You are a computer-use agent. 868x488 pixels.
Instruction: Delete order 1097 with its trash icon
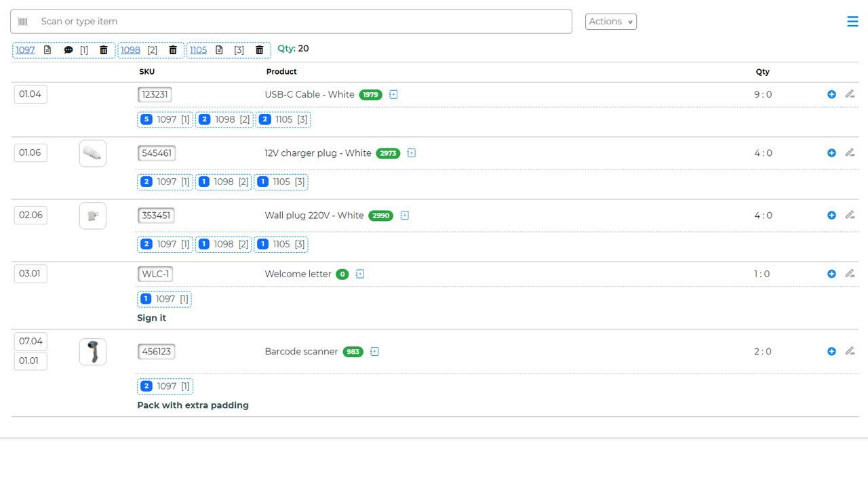[x=104, y=50]
